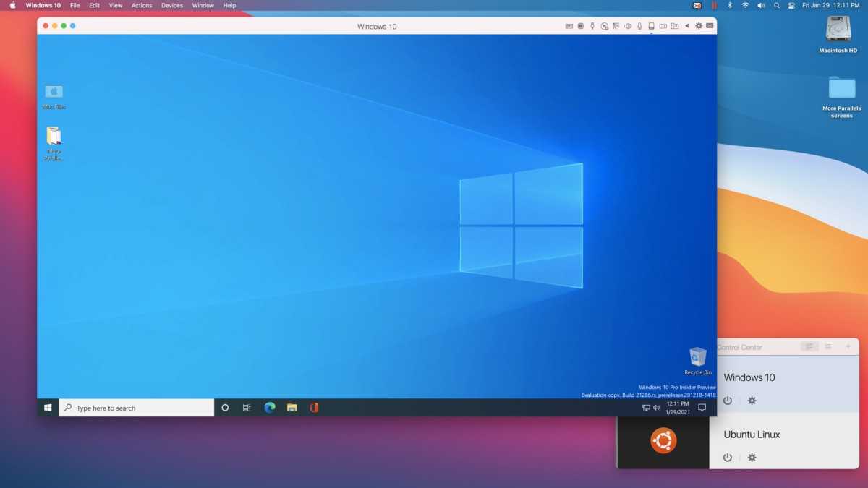Open Ubuntu Linux configuration gear
The height and width of the screenshot is (488, 868).
pos(752,458)
